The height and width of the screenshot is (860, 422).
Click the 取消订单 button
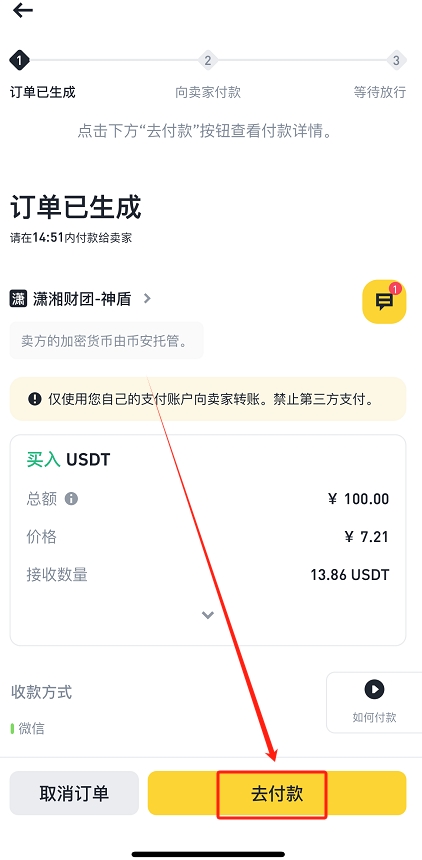coord(74,793)
